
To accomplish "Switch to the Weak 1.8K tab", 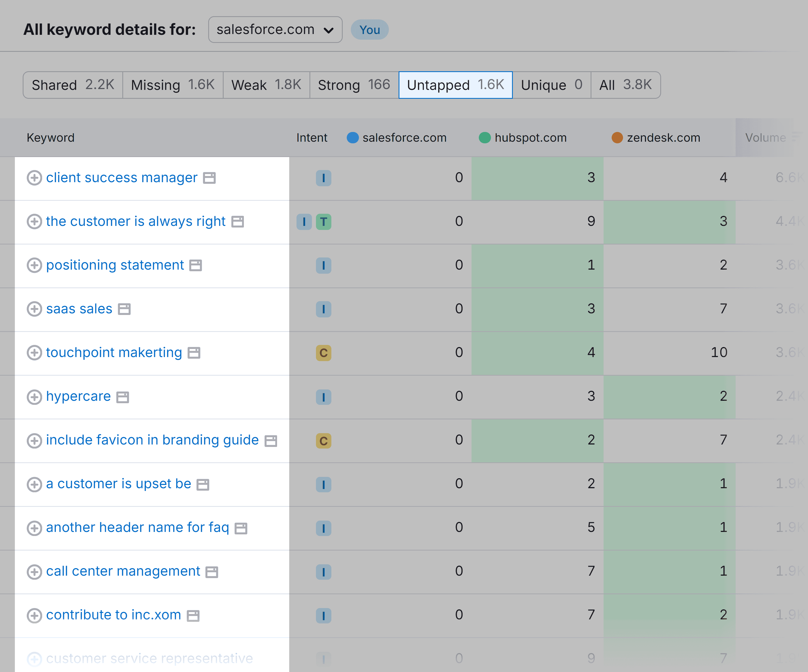I will pyautogui.click(x=266, y=85).
